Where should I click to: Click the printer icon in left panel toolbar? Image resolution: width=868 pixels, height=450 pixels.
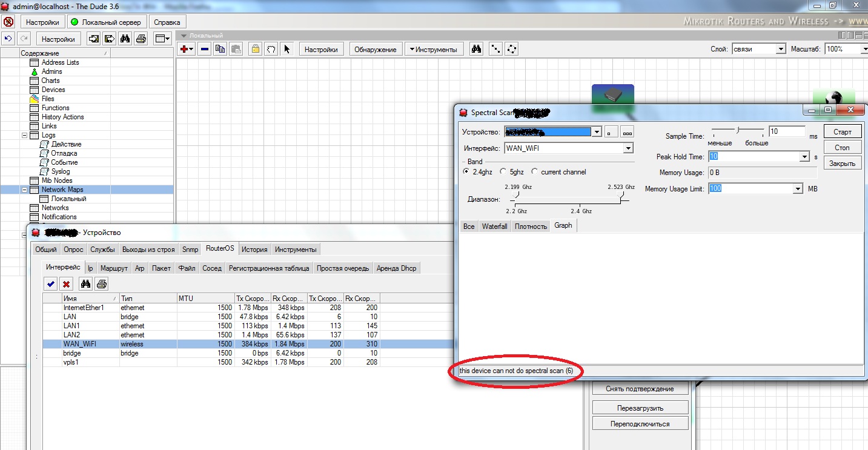(x=141, y=39)
